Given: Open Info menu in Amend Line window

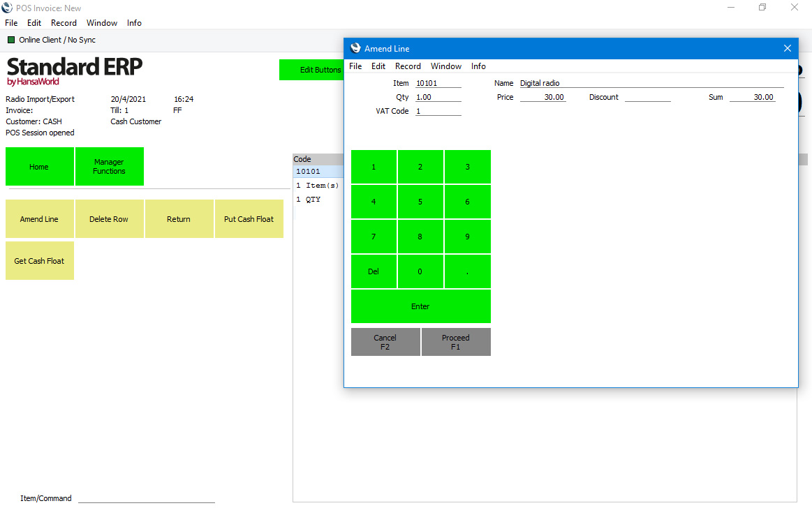Looking at the screenshot, I should (x=478, y=66).
